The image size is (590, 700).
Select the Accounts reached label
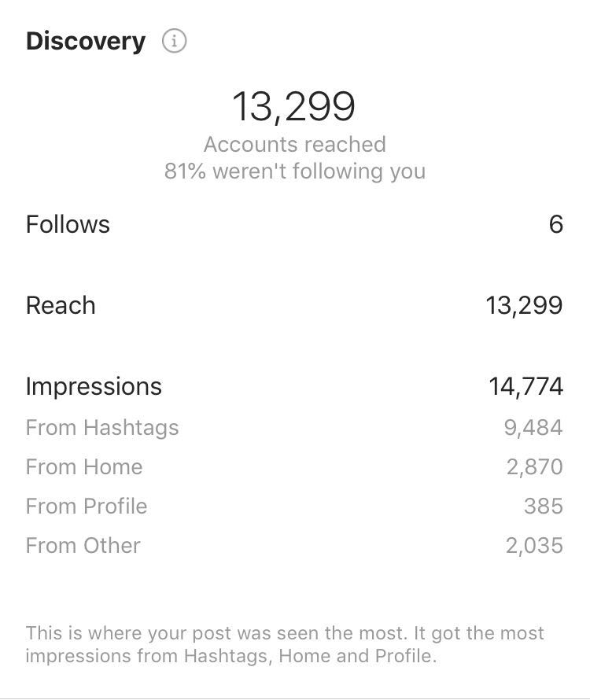tap(295, 144)
